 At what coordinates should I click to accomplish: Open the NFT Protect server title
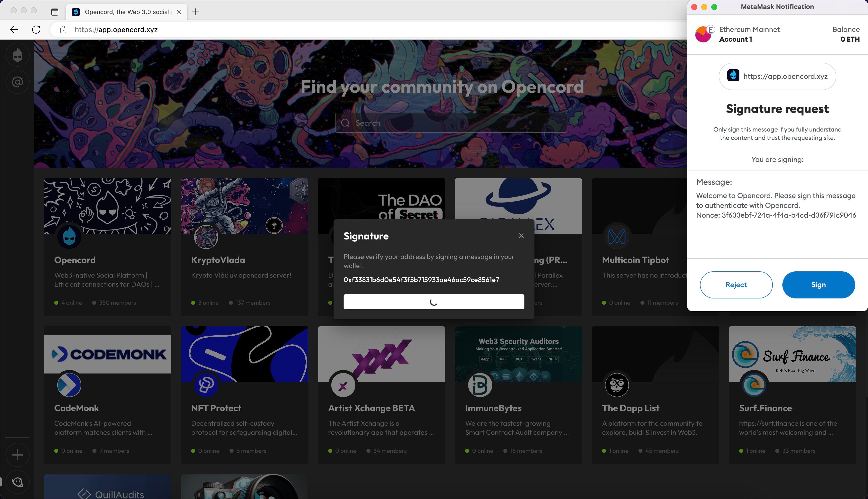[x=216, y=408]
